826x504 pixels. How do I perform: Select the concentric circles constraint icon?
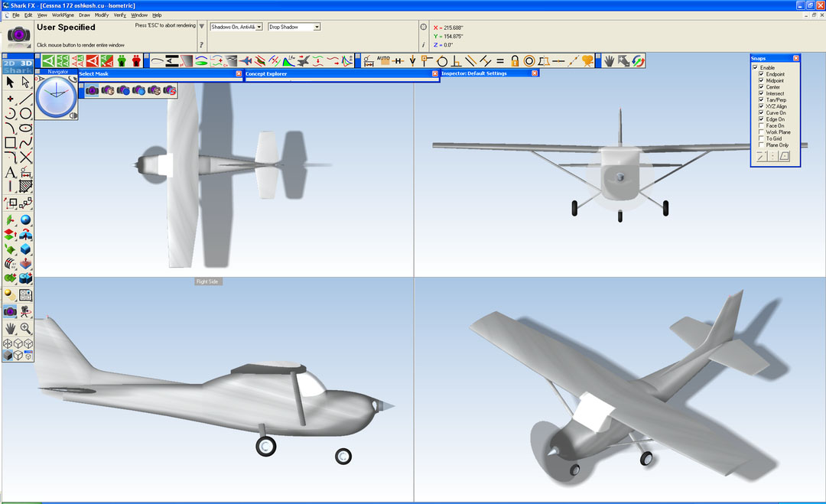(x=529, y=61)
